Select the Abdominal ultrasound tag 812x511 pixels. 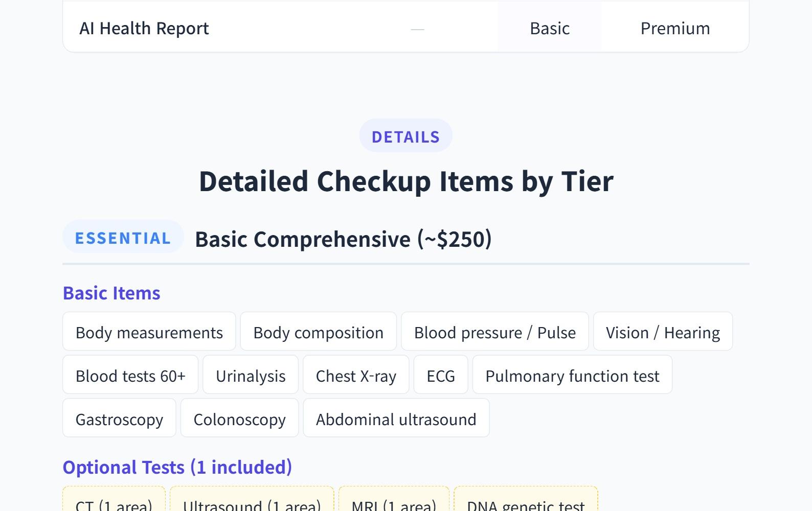pos(396,419)
